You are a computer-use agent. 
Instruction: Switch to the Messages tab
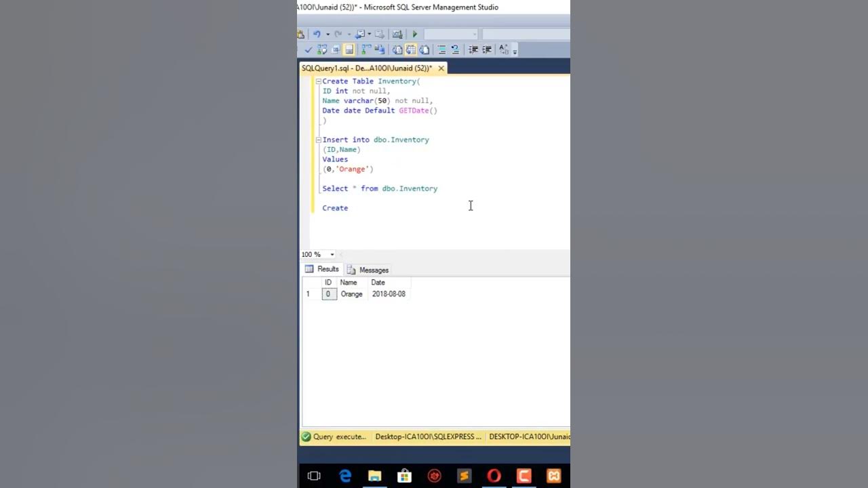coord(368,270)
